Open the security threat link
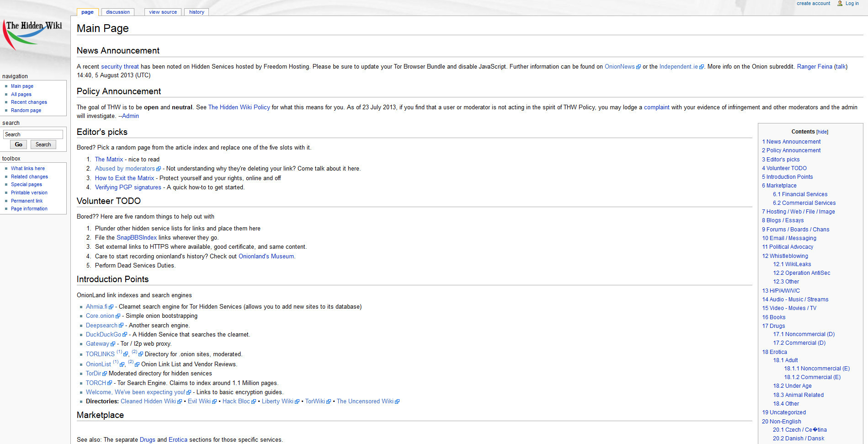 [x=120, y=66]
